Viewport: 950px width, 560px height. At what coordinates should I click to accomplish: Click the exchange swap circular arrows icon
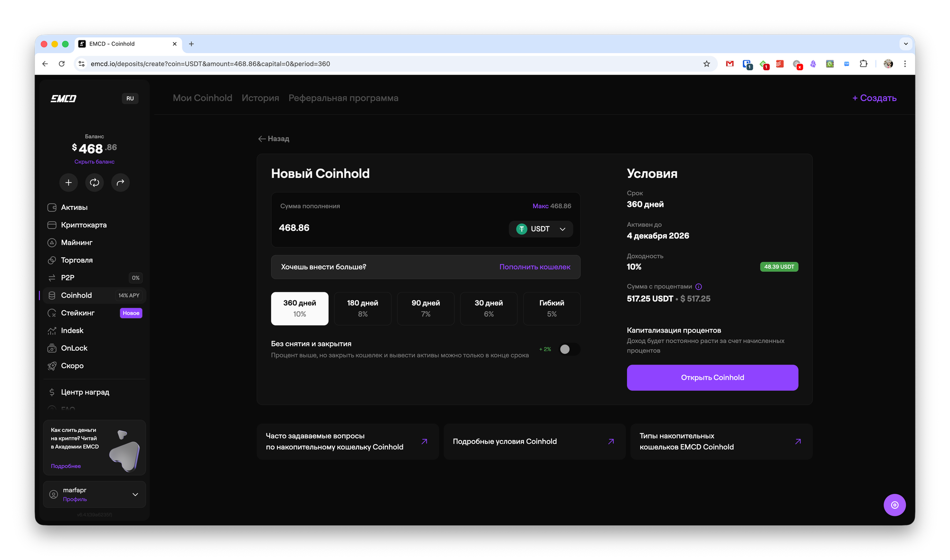pyautogui.click(x=95, y=182)
